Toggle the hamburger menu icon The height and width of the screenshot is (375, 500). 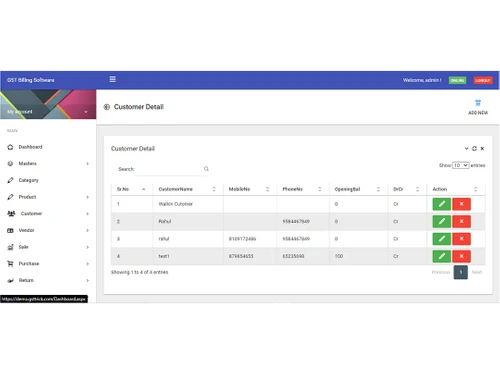pos(113,79)
